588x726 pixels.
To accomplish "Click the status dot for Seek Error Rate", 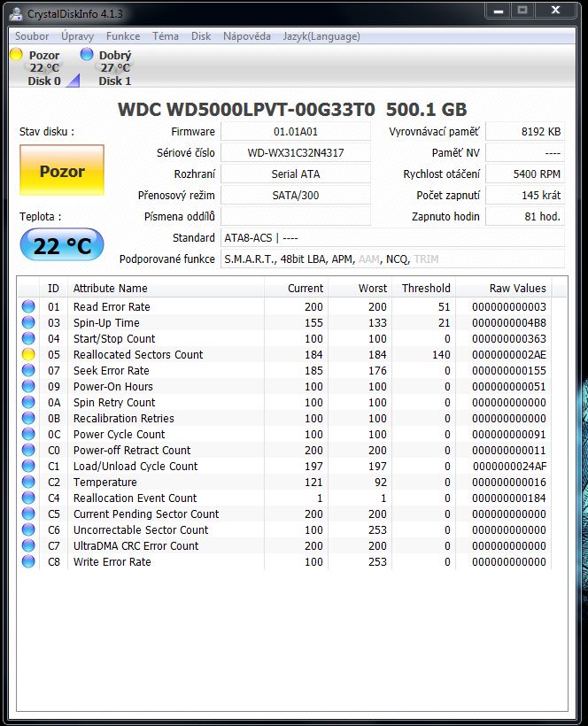I will click(28, 370).
